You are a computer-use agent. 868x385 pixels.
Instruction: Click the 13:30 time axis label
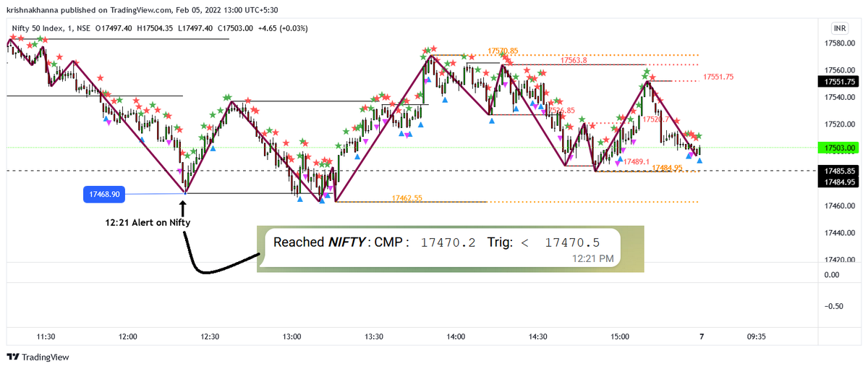[x=374, y=337]
